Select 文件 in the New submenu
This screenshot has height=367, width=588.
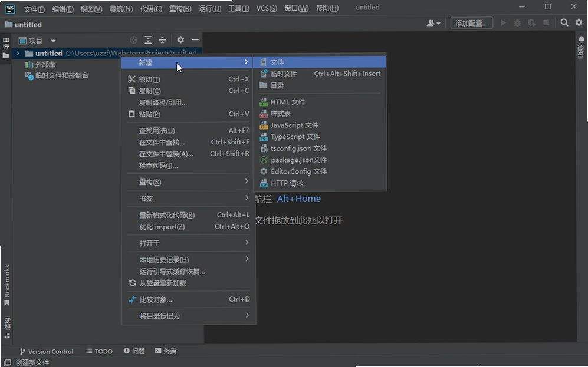tap(320, 62)
